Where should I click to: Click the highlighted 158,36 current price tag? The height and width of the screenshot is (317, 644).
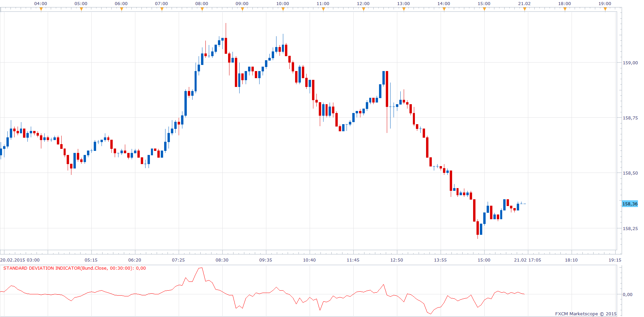coord(630,204)
